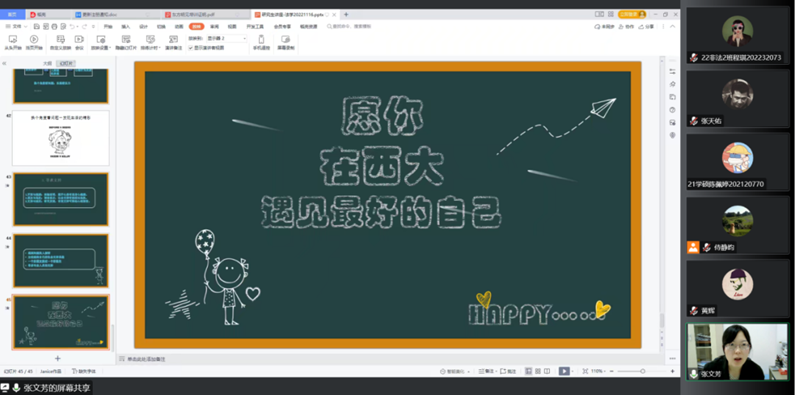The height and width of the screenshot is (395, 795).
Task: Select slide 43 thumbnail in panel
Action: (60, 199)
